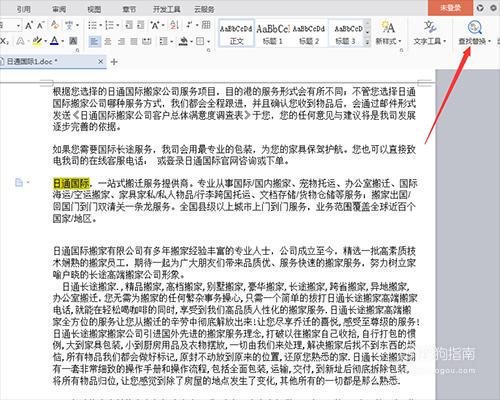The height and width of the screenshot is (400, 500).
Task: Toggle character shading
Action: point(73,41)
